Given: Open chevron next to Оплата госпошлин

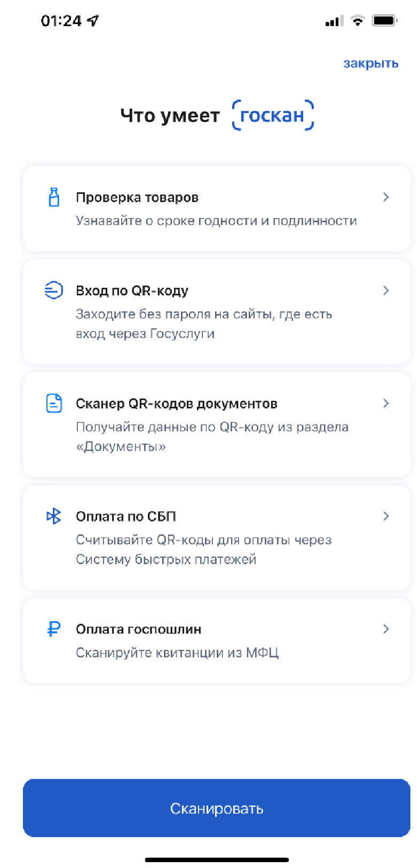Looking at the screenshot, I should 386,629.
